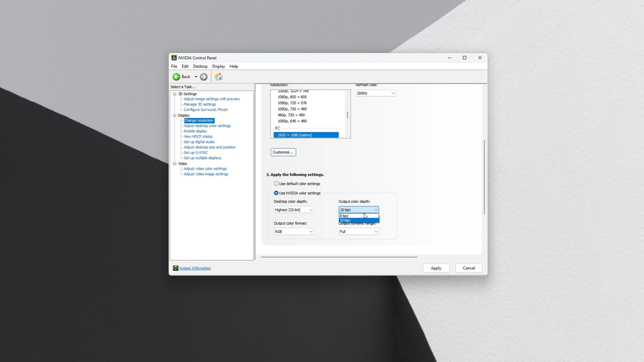The width and height of the screenshot is (644, 362).
Task: Click the Customize... button
Action: (x=283, y=152)
